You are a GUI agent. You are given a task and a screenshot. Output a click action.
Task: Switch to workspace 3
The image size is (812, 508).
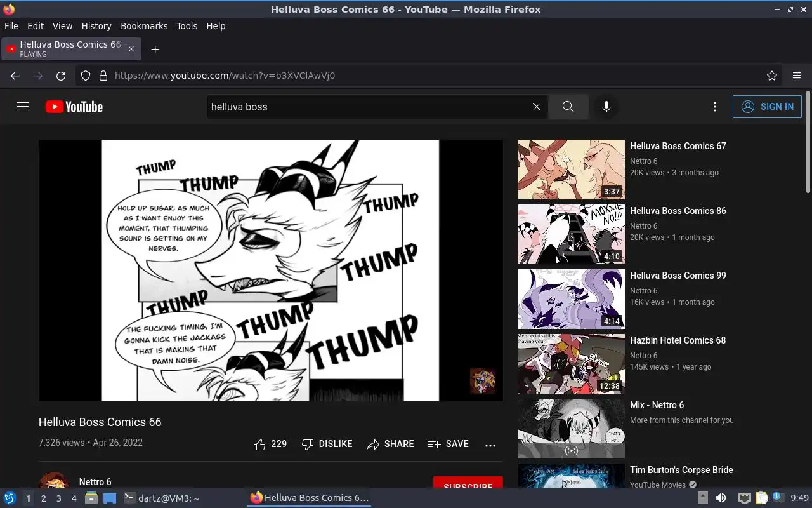coord(59,498)
